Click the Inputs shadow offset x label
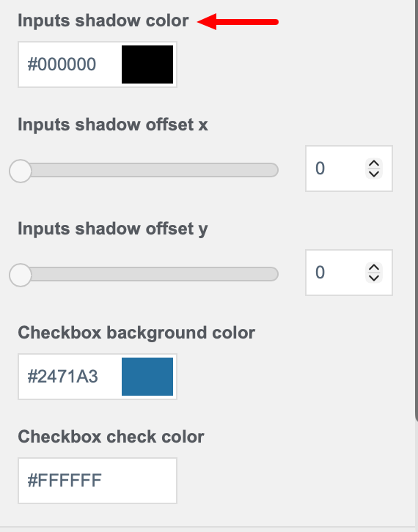 pos(113,125)
